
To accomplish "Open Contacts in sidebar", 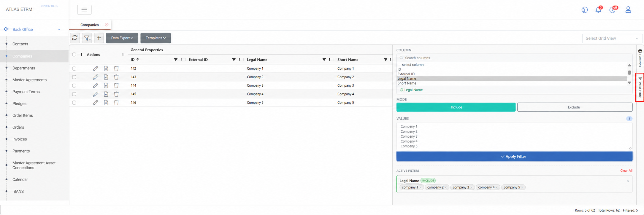I will pyautogui.click(x=20, y=44).
